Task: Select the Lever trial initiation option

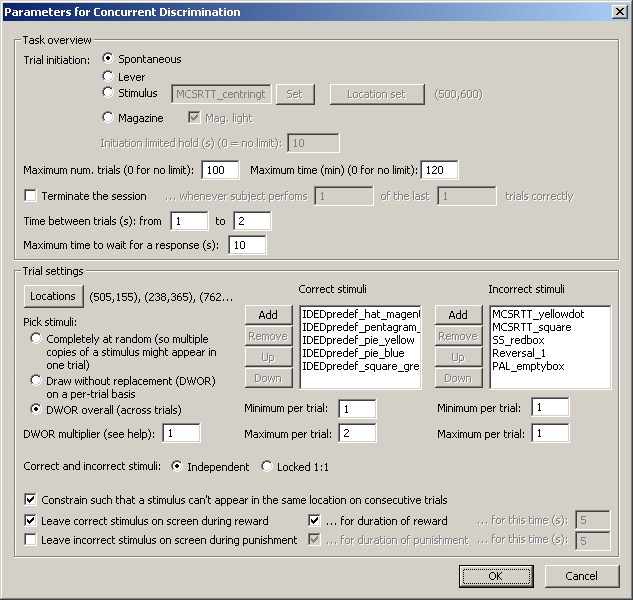Action: coord(109,77)
